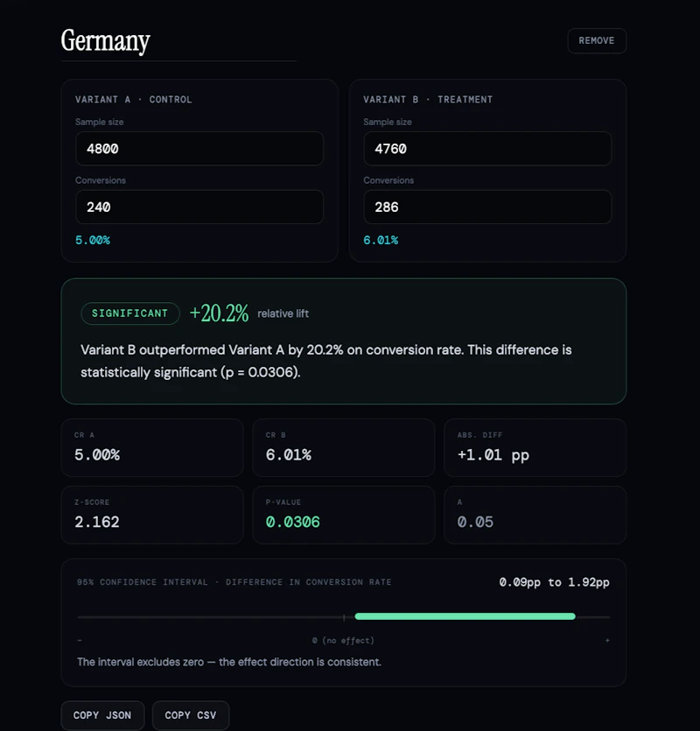Click the 0.09pp to 1.92pp range text
This screenshot has width=700, height=731.
[554, 582]
